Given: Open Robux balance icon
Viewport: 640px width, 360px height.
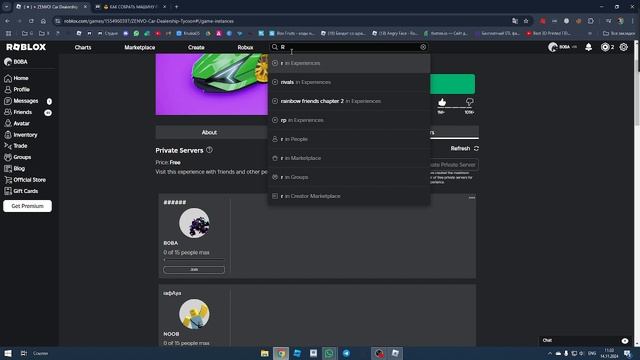Looking at the screenshot, I should pos(605,47).
